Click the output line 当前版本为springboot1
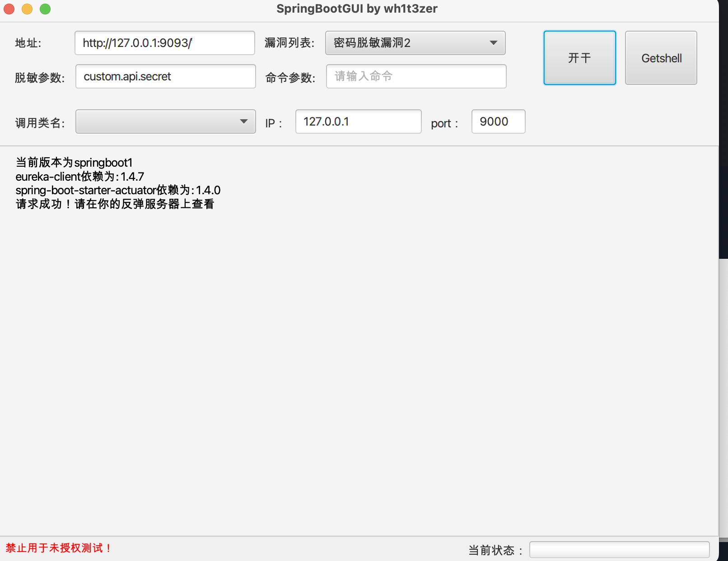The height and width of the screenshot is (561, 728). (74, 163)
